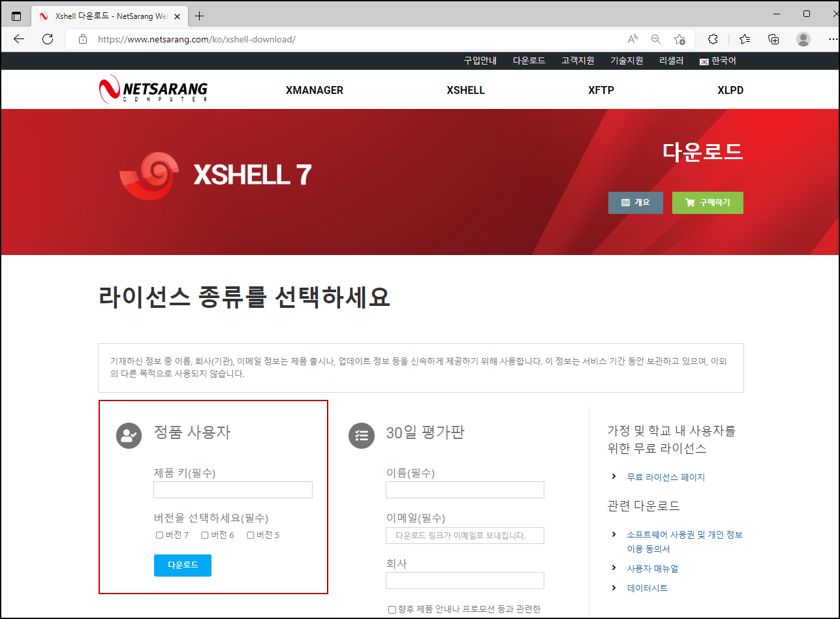Open a new browser tab with plus

click(200, 16)
